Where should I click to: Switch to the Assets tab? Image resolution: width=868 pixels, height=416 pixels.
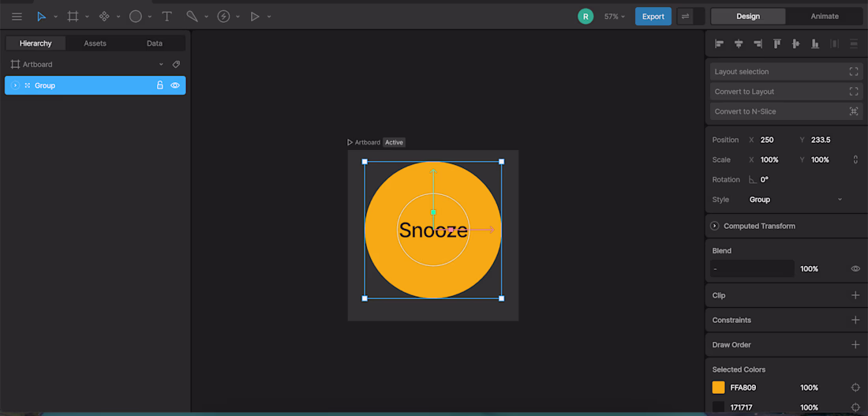coord(95,43)
